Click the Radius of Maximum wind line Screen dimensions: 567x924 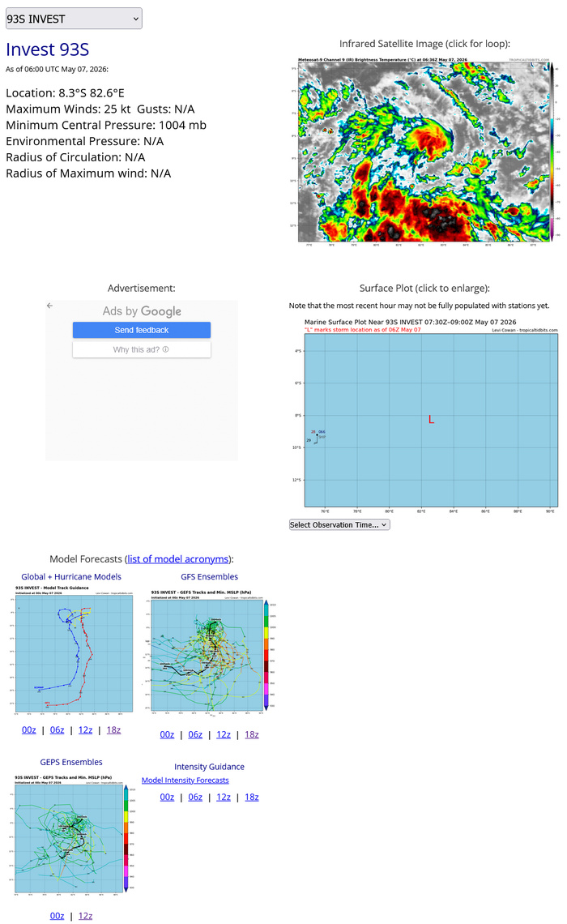click(88, 173)
